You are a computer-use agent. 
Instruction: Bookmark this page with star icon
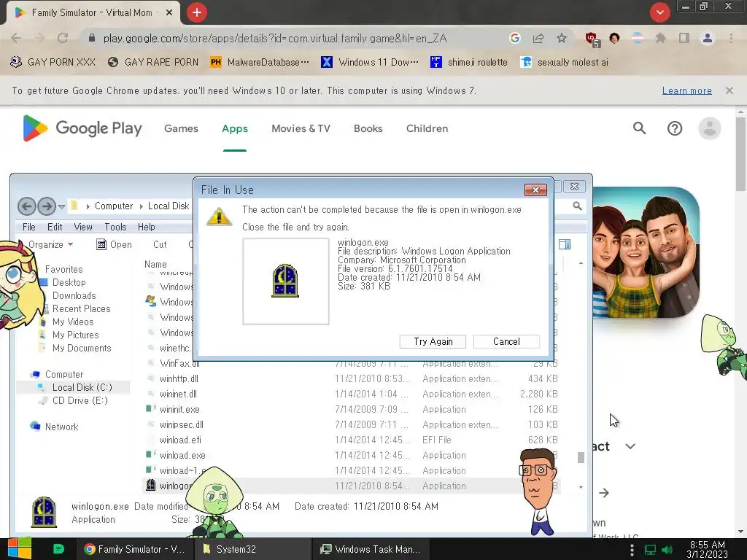coord(562,38)
